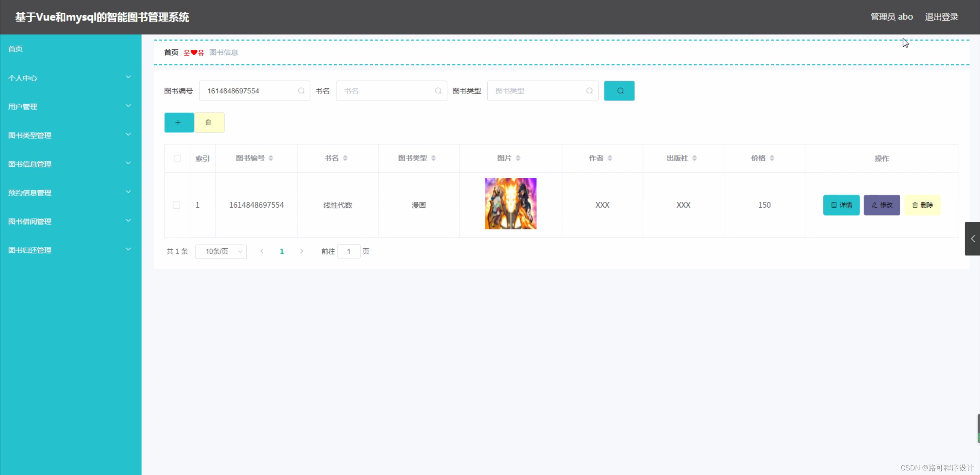Click the next page arrow in pagination

[302, 251]
